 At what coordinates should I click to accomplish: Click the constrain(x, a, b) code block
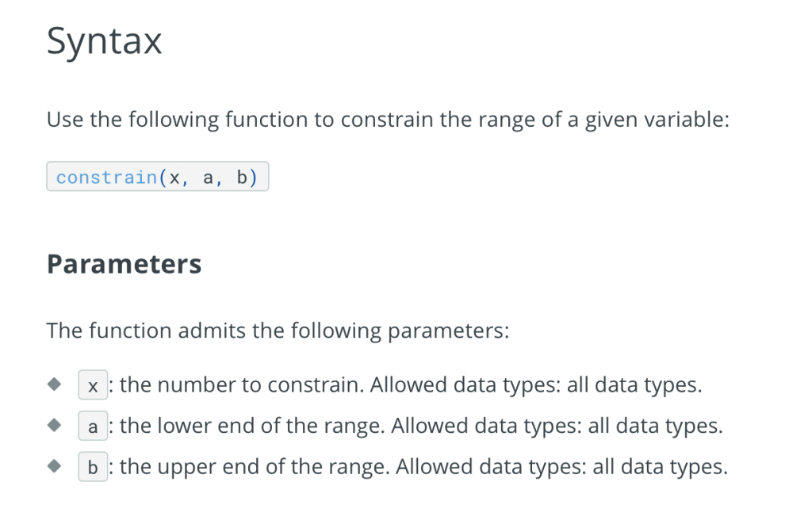158,177
